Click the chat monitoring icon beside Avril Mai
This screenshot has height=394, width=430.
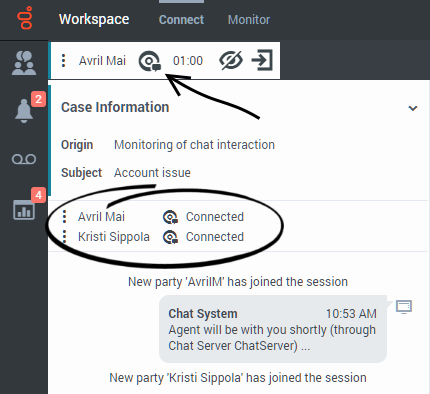point(150,61)
